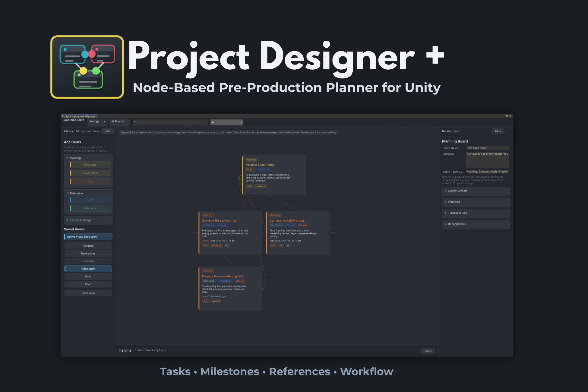Select the Greybox first encounter card
Viewport: 588px width, 392px height.
click(230, 233)
